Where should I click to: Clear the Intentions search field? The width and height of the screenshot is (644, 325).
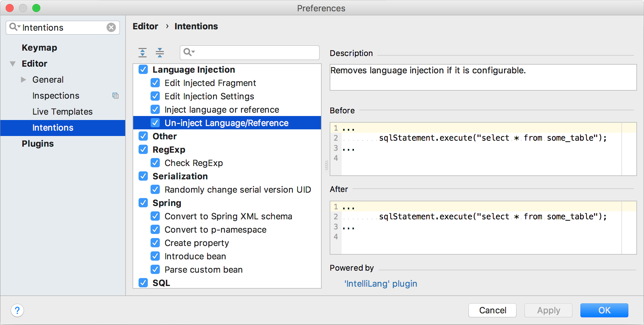(x=111, y=27)
